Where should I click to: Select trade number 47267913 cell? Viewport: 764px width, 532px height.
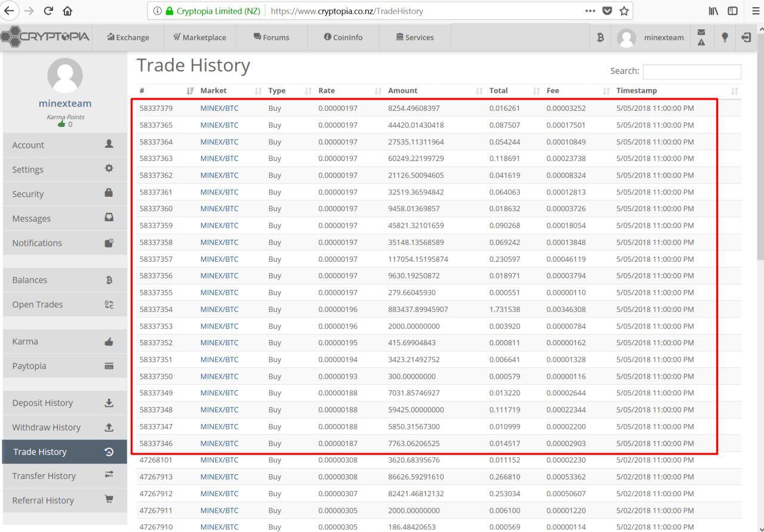click(x=156, y=477)
